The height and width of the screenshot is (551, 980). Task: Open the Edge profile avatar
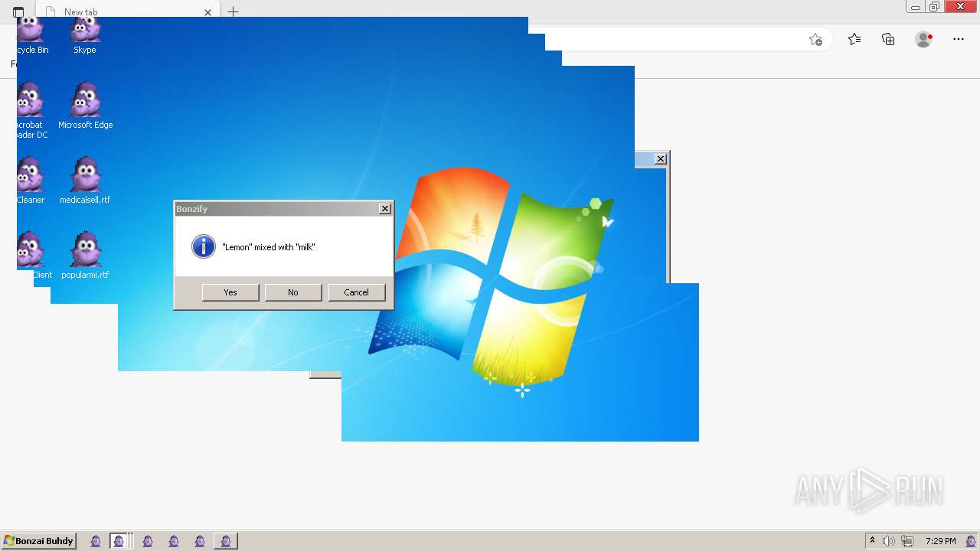pos(923,39)
